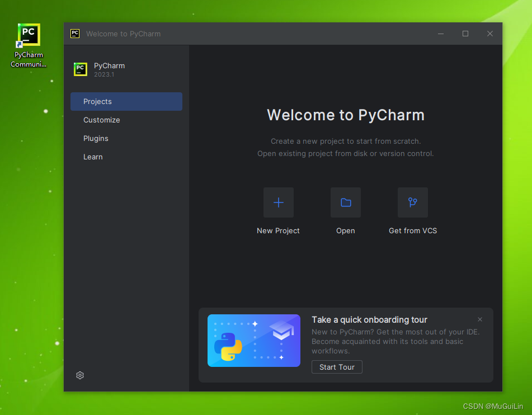Click the onboarding tour Python illustration
Screen dimensions: 532x415
pyautogui.click(x=254, y=341)
